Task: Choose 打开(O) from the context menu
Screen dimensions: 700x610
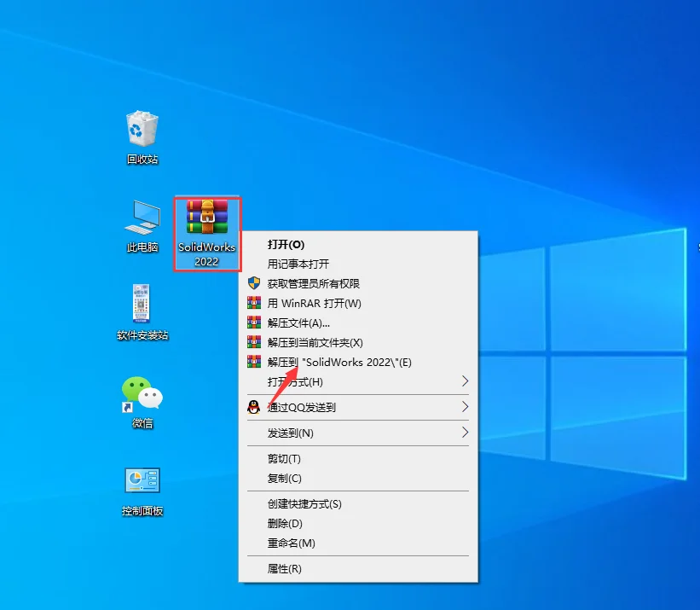Action: point(358,244)
